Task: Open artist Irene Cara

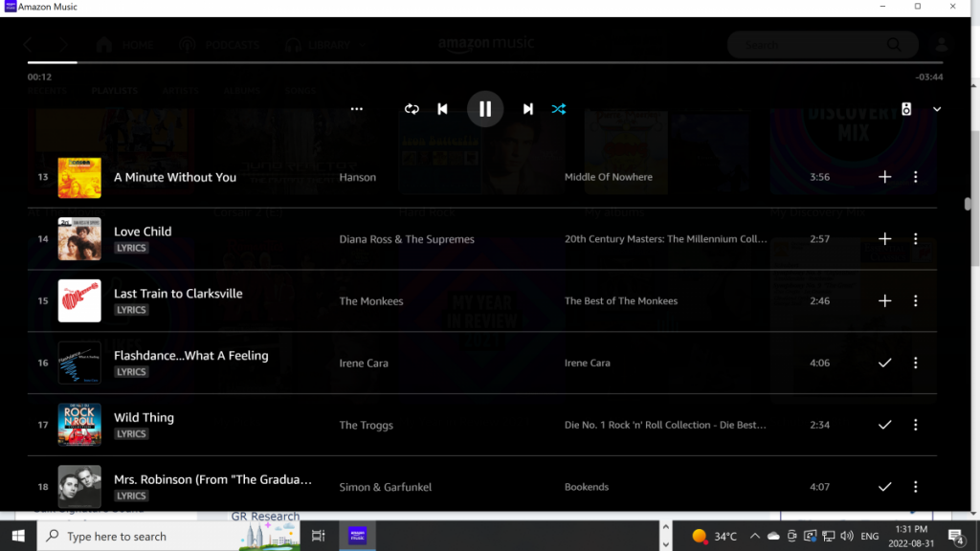Action: (x=364, y=363)
